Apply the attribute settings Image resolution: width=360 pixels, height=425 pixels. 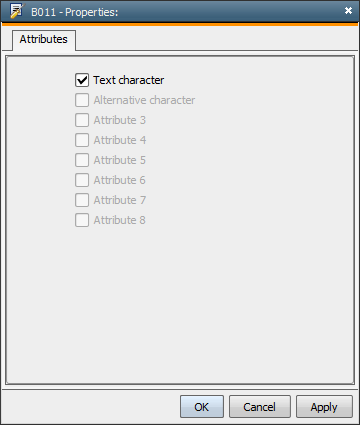click(324, 407)
